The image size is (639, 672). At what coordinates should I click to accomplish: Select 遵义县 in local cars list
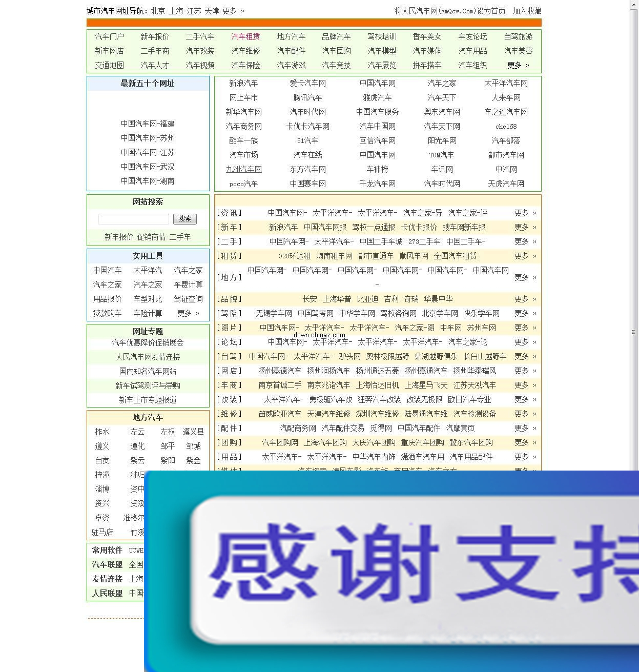[x=193, y=432]
